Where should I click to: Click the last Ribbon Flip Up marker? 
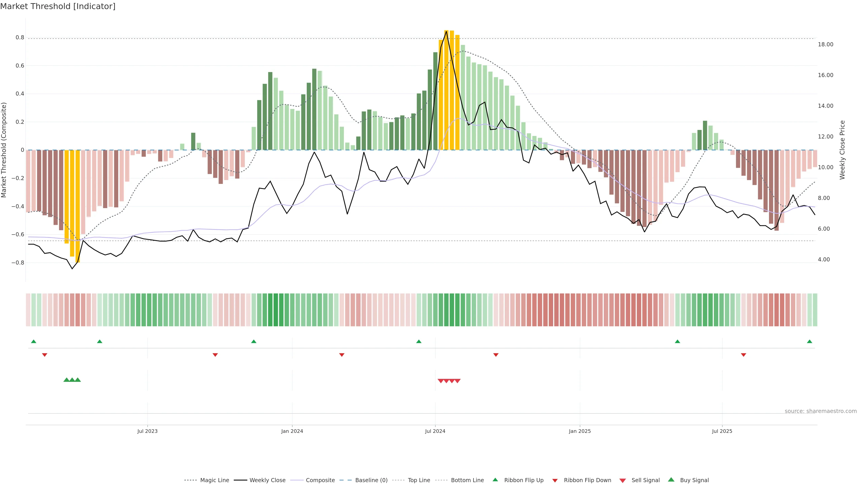pyautogui.click(x=809, y=342)
